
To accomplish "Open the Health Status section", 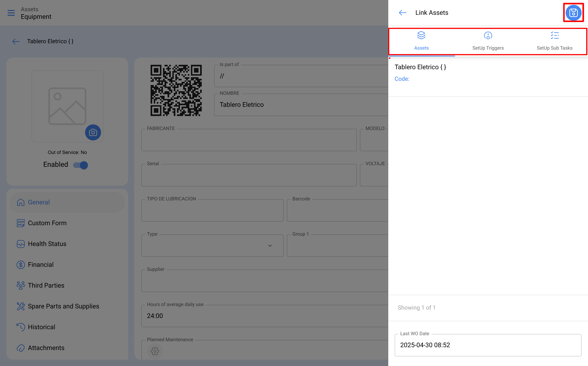I will pos(68,244).
